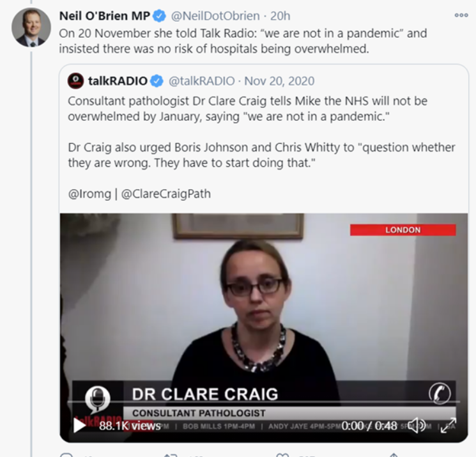Click the phone call icon in video banner
Viewport: 476px width, 457px height.
coord(440,394)
